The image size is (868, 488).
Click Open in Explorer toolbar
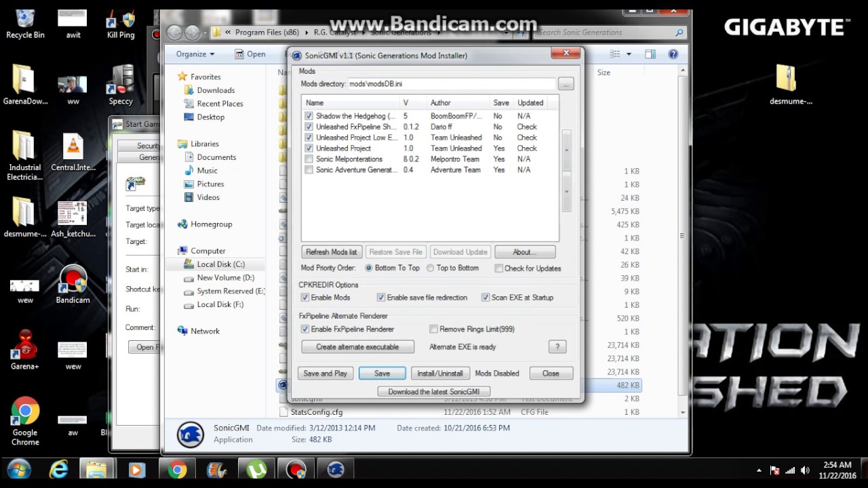coord(250,54)
